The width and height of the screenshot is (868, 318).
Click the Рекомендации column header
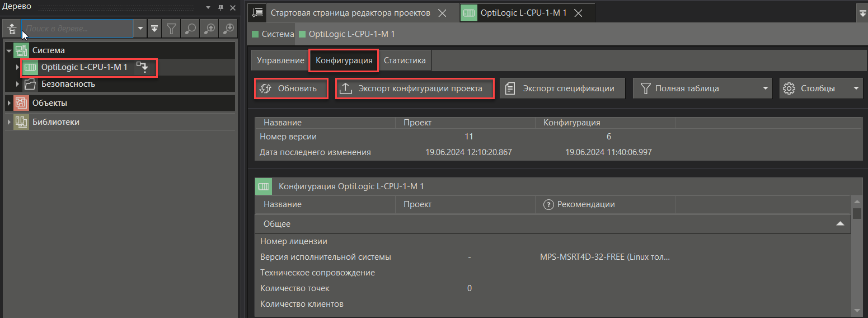[x=605, y=204]
